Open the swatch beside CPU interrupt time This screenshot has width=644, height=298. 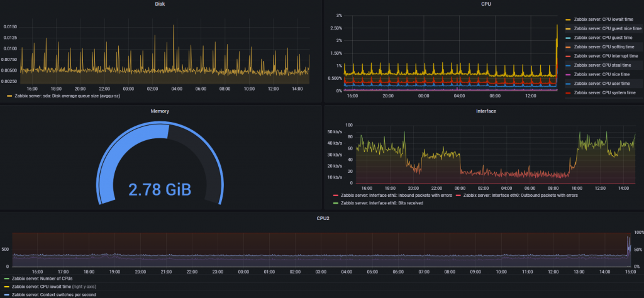coord(569,56)
